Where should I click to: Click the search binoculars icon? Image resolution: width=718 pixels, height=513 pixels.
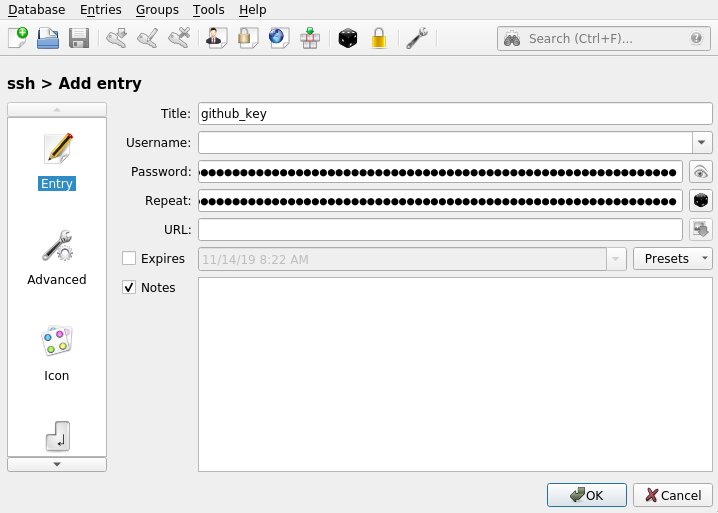[x=512, y=39]
